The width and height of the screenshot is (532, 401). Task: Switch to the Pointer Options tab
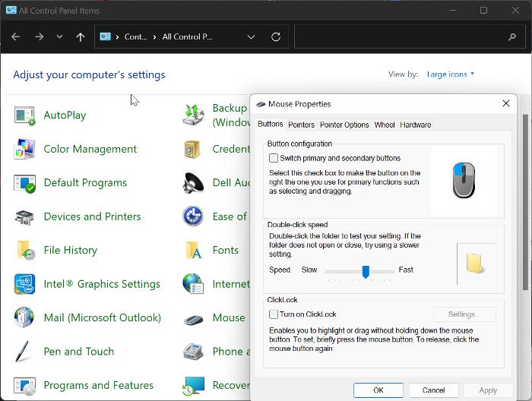tap(344, 125)
